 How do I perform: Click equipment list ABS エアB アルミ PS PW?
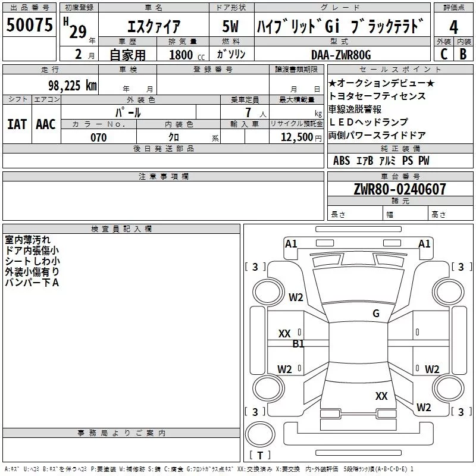[x=381, y=161]
